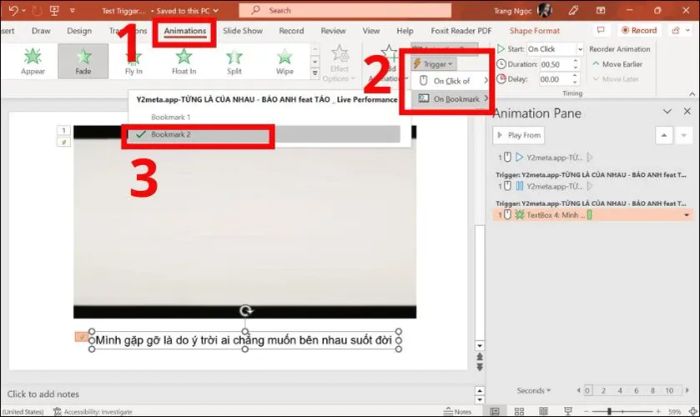Select the checked Bookmark 2 entry

tap(264, 134)
